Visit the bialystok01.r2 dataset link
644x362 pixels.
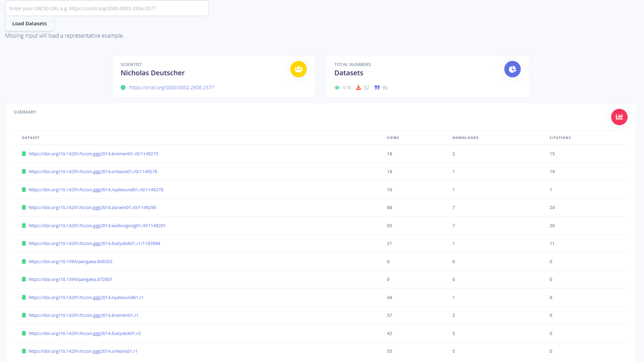pyautogui.click(x=85, y=334)
